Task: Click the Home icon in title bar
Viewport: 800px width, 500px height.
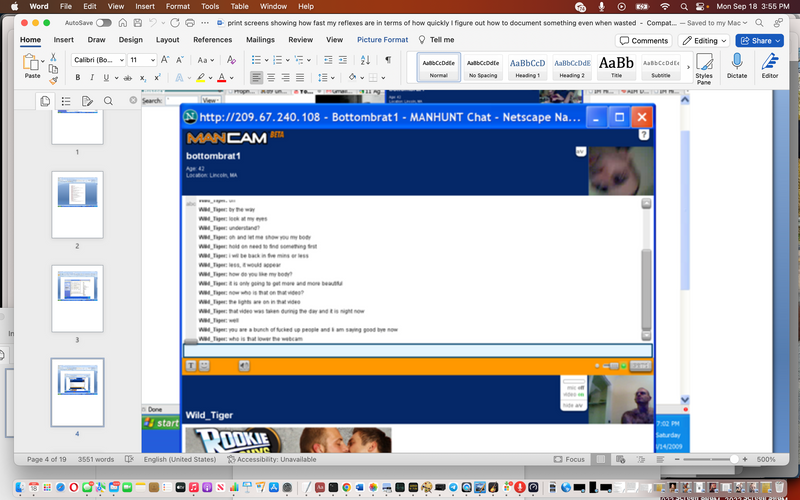Action: coord(122,23)
